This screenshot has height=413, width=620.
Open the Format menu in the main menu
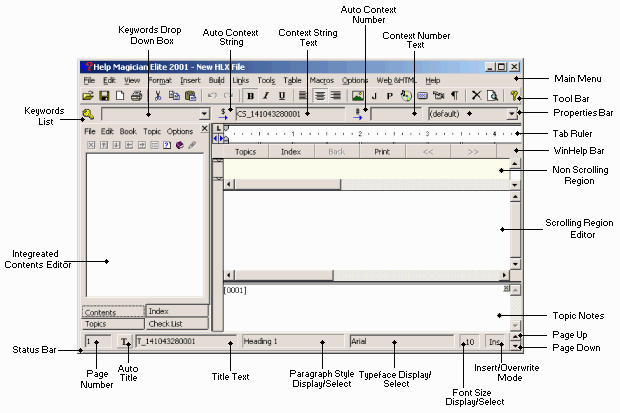coord(160,81)
